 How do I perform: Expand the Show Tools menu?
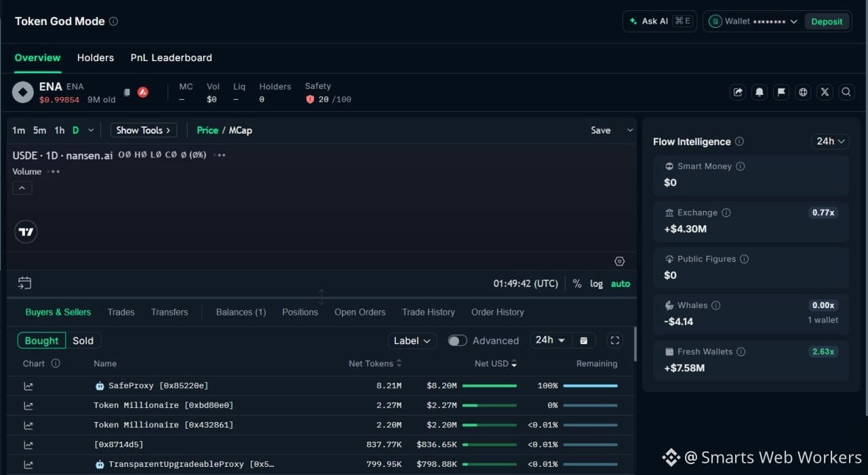pos(144,130)
